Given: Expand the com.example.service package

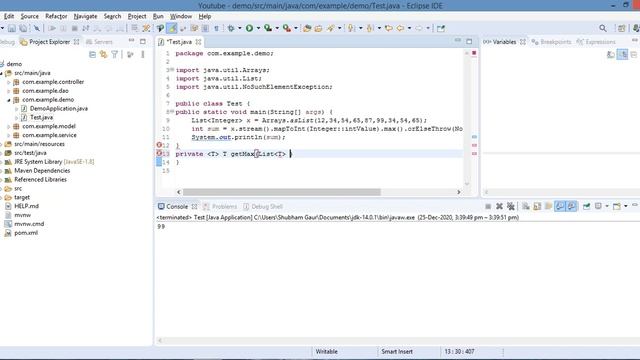Looking at the screenshot, I should click(9, 136).
